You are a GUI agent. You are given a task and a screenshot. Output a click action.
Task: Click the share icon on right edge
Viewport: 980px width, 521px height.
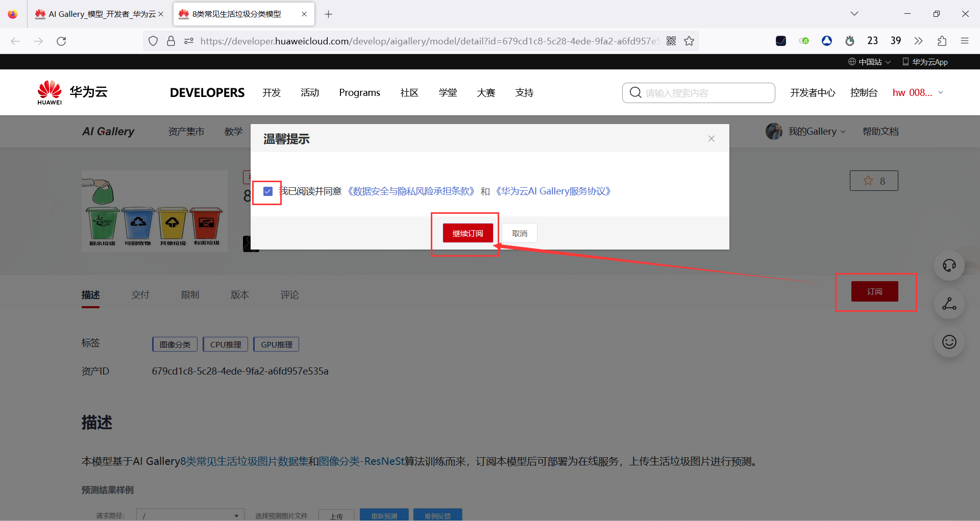click(949, 304)
